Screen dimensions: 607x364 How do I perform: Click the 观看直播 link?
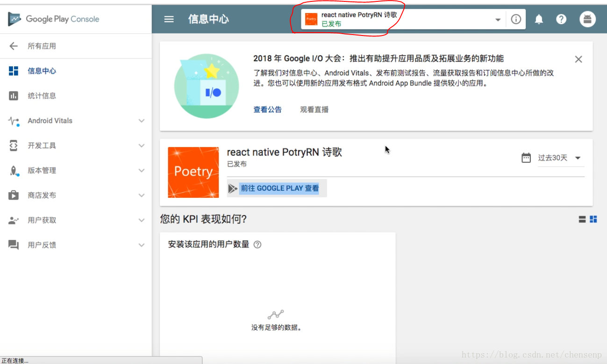click(314, 110)
